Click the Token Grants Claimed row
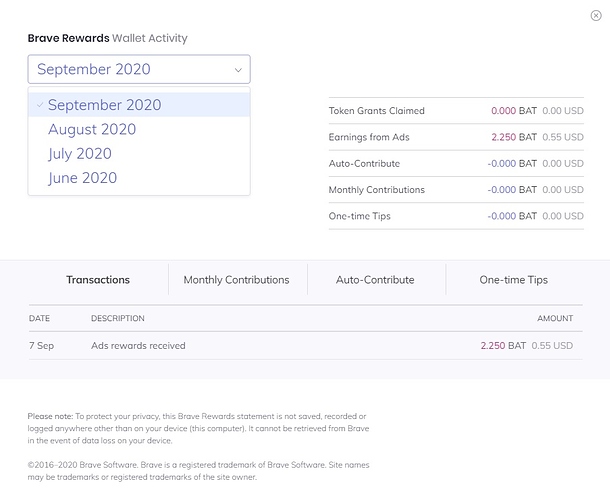Viewport: 610px width, 500px height. tap(455, 111)
